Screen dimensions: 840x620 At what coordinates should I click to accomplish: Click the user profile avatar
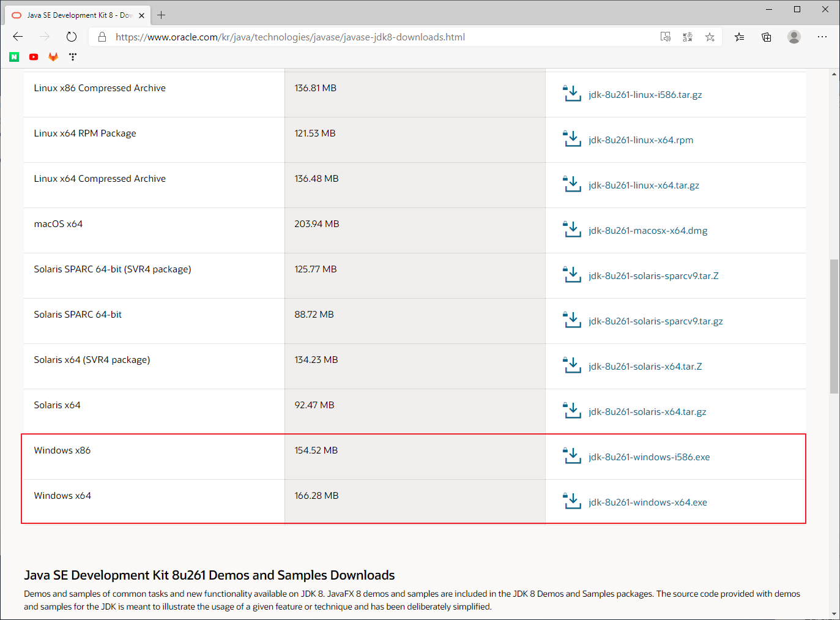click(794, 37)
